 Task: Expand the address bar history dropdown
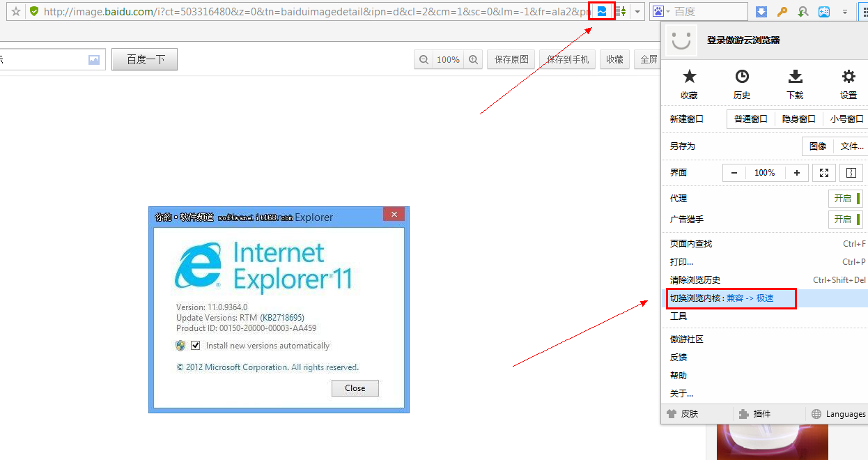coord(637,12)
